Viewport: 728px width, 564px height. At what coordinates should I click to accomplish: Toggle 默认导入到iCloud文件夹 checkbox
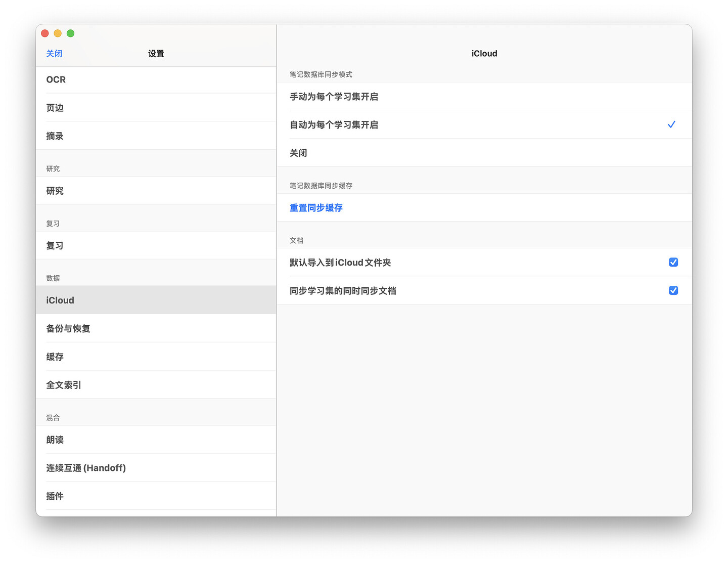point(673,262)
